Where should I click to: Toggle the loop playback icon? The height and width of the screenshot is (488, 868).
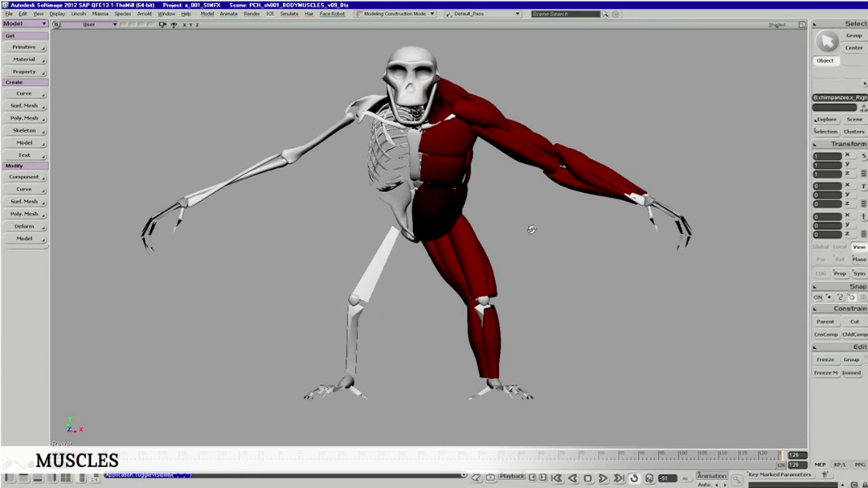click(x=634, y=479)
